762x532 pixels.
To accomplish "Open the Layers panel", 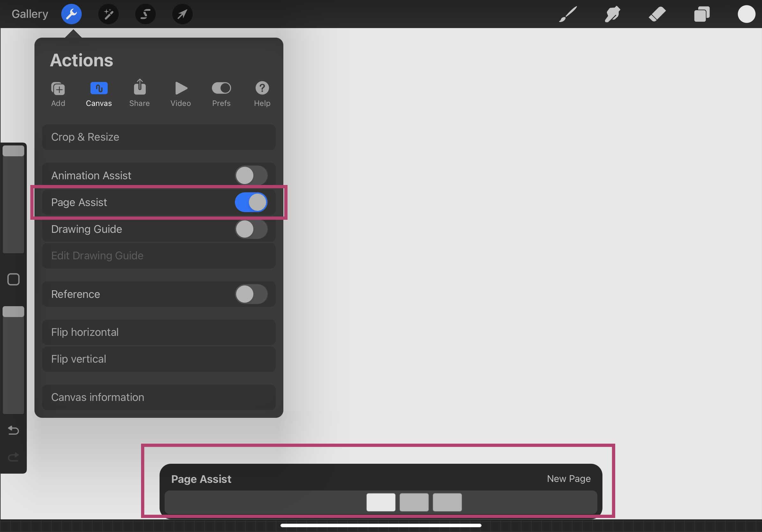I will [x=702, y=14].
